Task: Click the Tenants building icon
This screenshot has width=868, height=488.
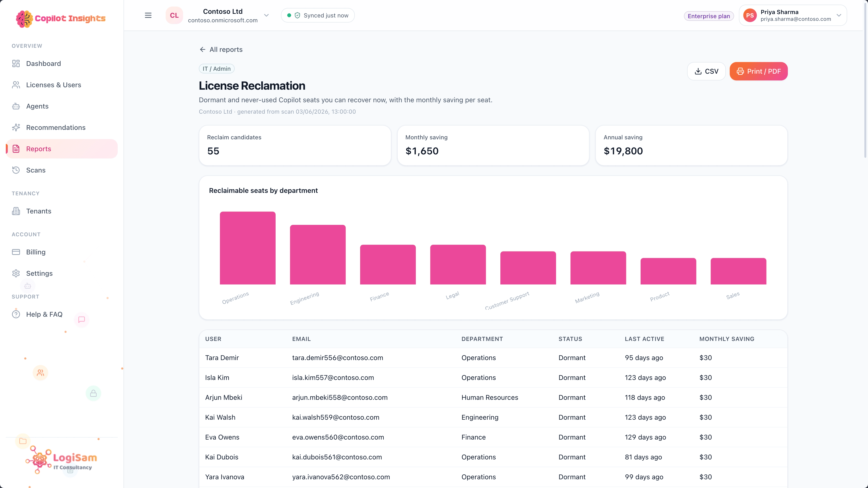Action: [16, 211]
